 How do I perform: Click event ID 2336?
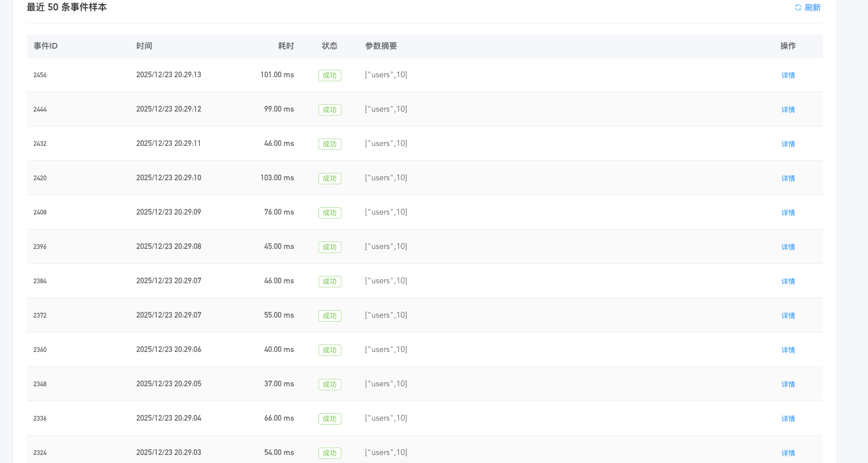coord(40,418)
